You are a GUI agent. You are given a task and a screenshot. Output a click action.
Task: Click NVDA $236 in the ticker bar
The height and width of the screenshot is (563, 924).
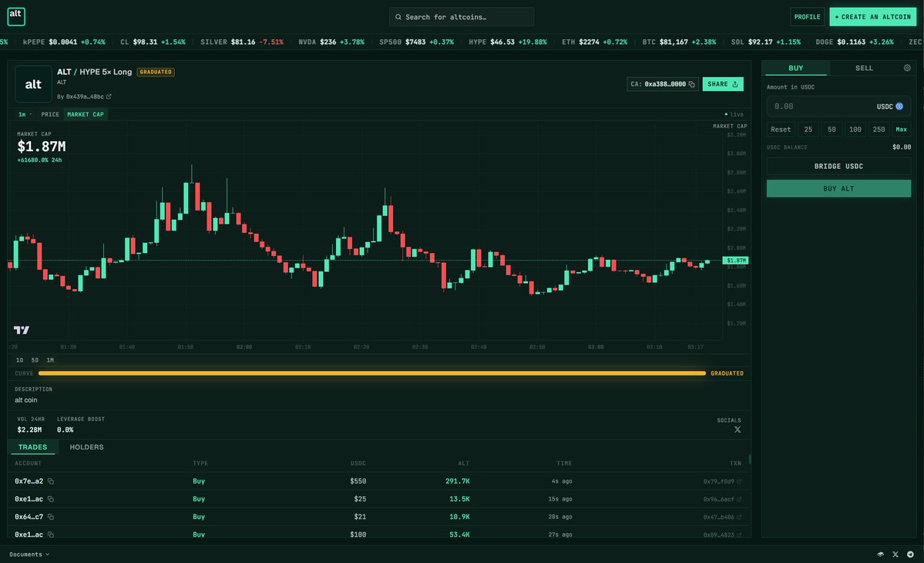(331, 42)
